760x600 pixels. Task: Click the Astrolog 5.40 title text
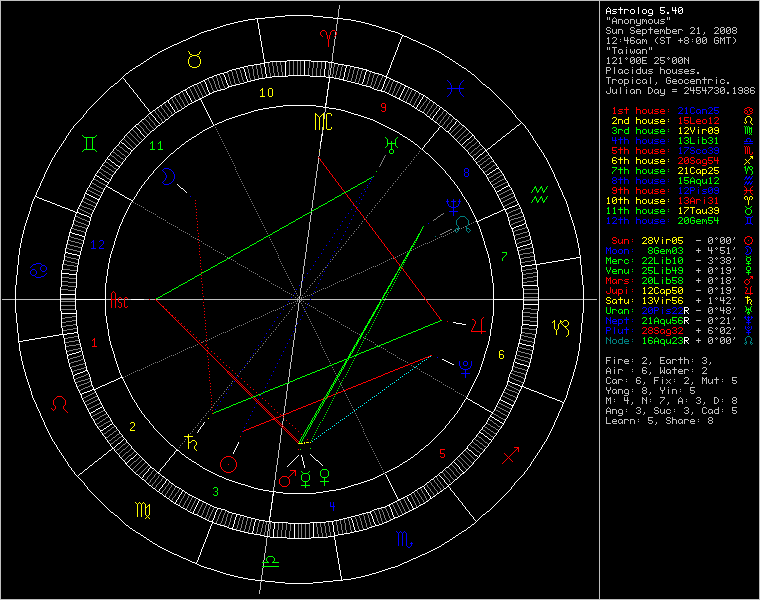tap(644, 11)
